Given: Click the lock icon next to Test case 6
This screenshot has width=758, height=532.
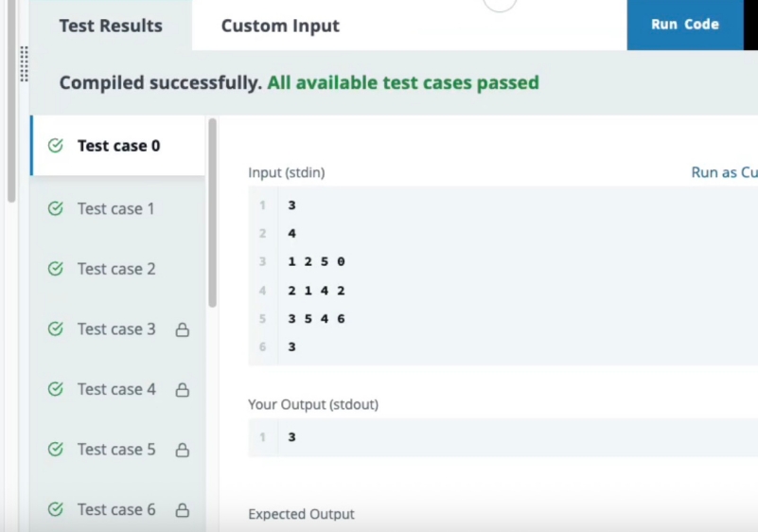Looking at the screenshot, I should pos(183,509).
